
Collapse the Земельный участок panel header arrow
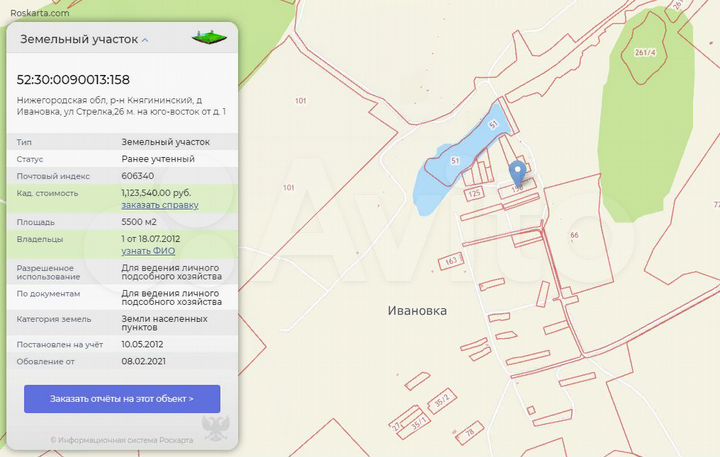tap(145, 40)
